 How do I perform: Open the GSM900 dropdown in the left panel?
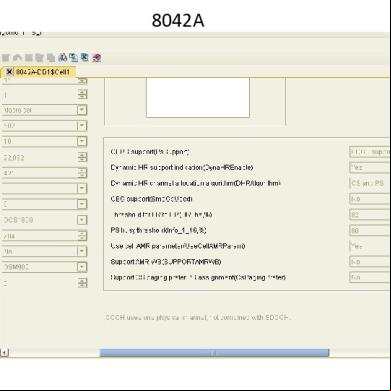(82, 267)
